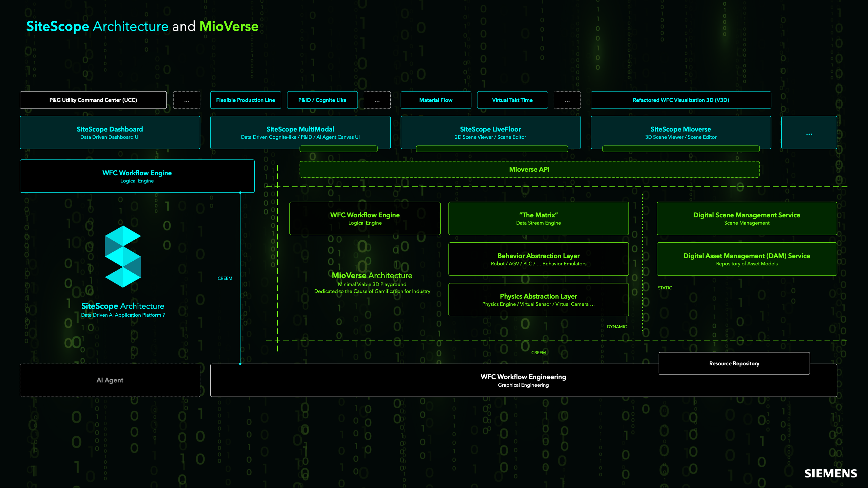Click Digital Scene Management Service box
The height and width of the screenshot is (488, 868).
(746, 218)
